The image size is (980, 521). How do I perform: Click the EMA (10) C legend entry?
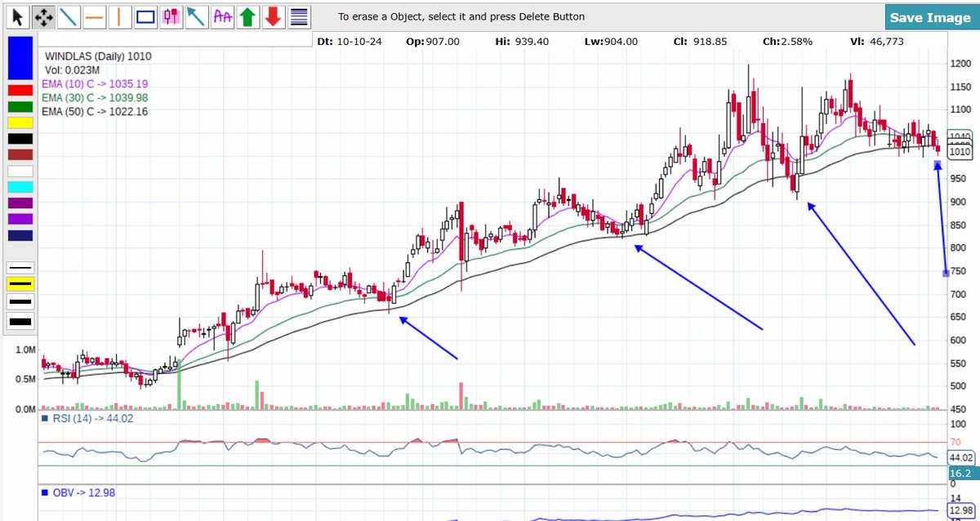point(95,84)
